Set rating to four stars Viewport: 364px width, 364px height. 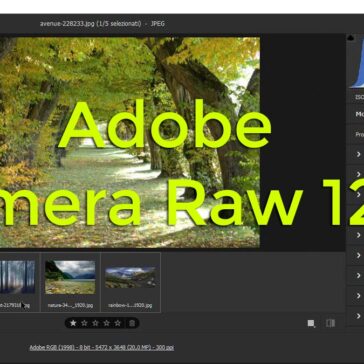(107, 323)
